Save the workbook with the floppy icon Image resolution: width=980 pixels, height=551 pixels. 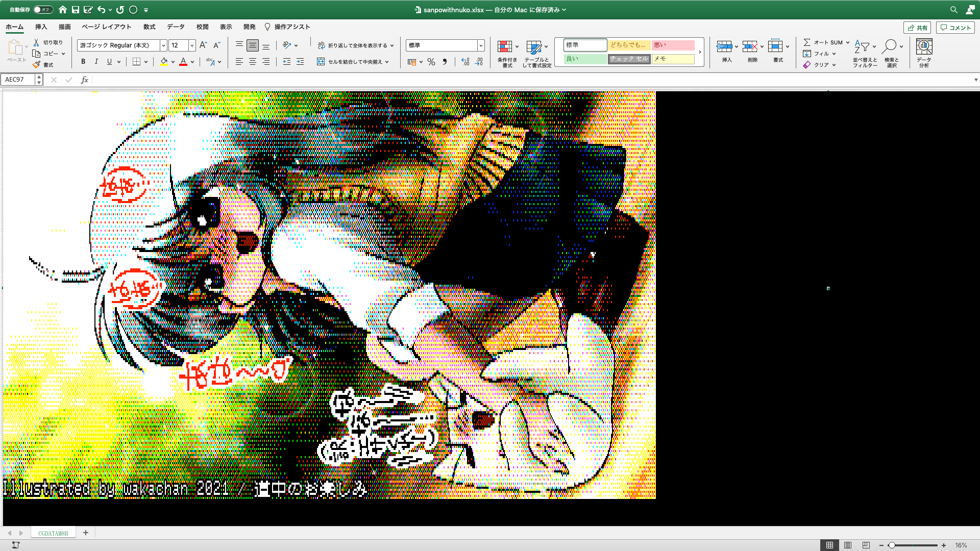click(x=76, y=10)
